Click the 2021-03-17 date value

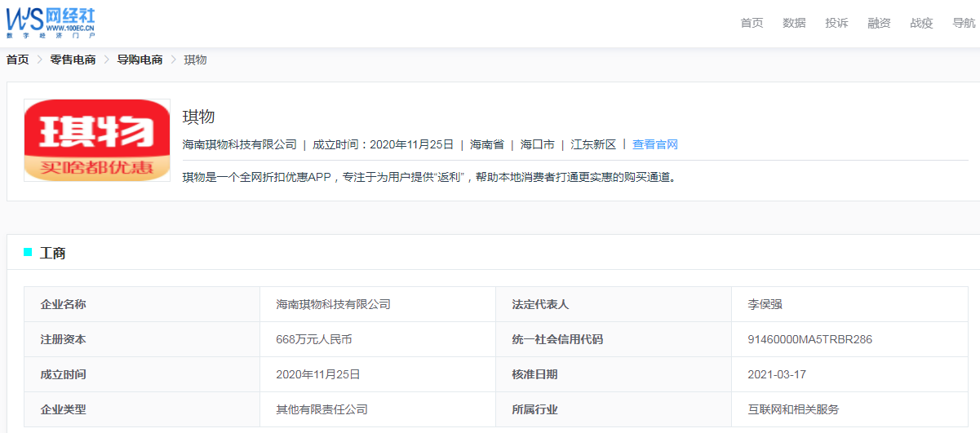pos(777,374)
